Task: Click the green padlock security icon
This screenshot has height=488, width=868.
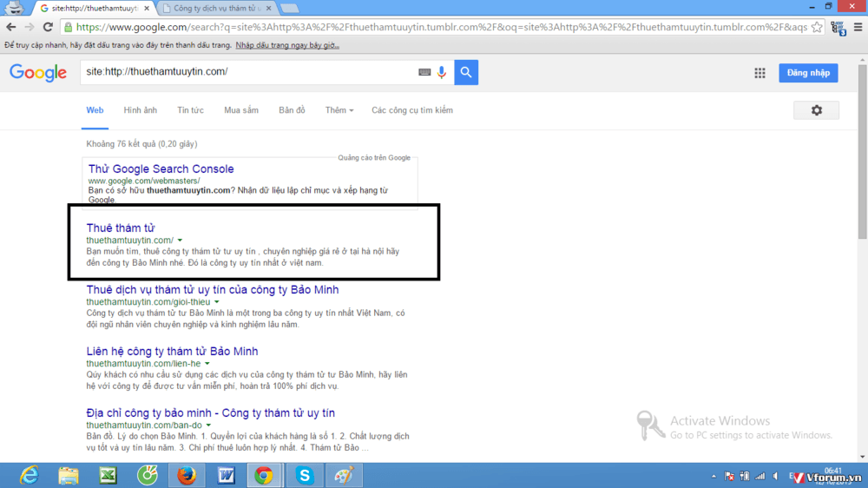Action: click(68, 27)
